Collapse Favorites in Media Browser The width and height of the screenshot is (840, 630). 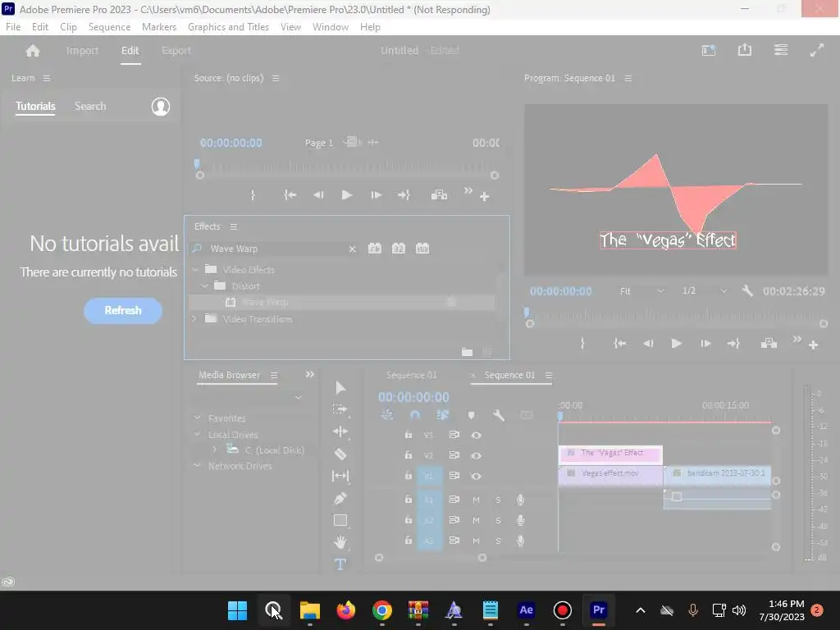[197, 418]
